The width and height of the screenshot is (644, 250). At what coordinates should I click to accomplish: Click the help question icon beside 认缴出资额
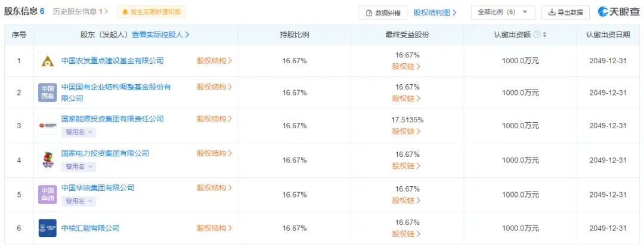click(x=537, y=35)
